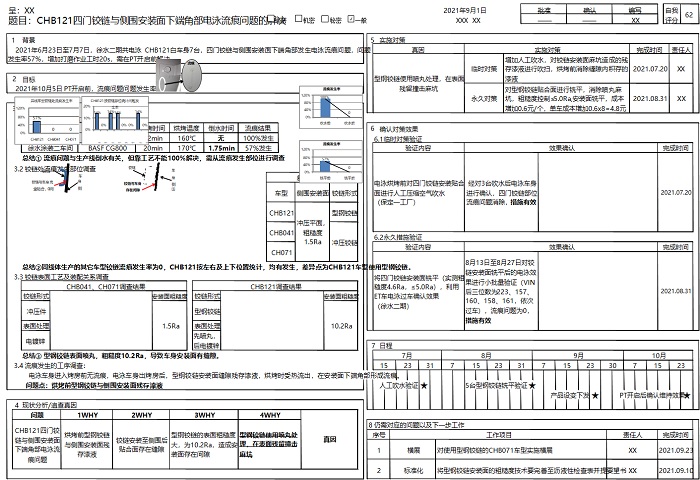Toggle the checked 一般 checkbox
700x480 pixels.
click(351, 19)
